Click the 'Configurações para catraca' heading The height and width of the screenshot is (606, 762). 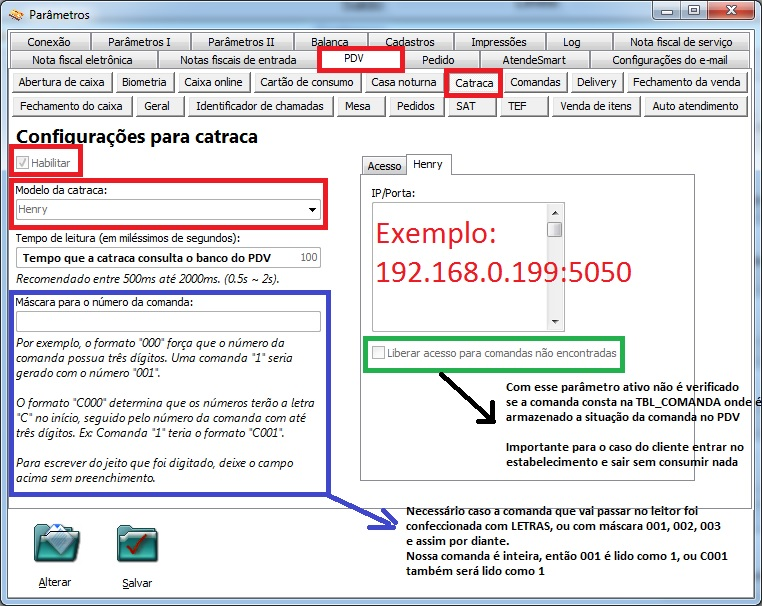pos(137,137)
